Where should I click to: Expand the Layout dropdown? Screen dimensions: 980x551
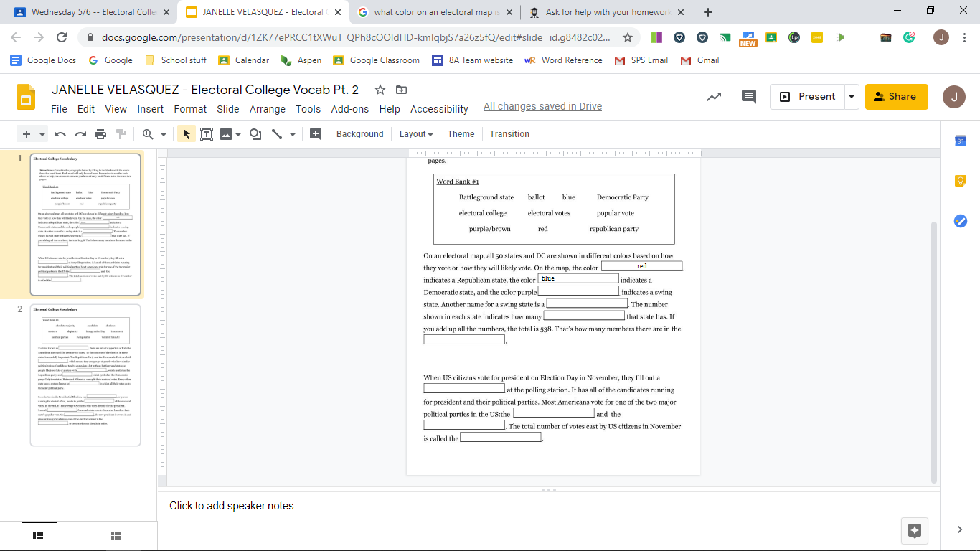[416, 134]
